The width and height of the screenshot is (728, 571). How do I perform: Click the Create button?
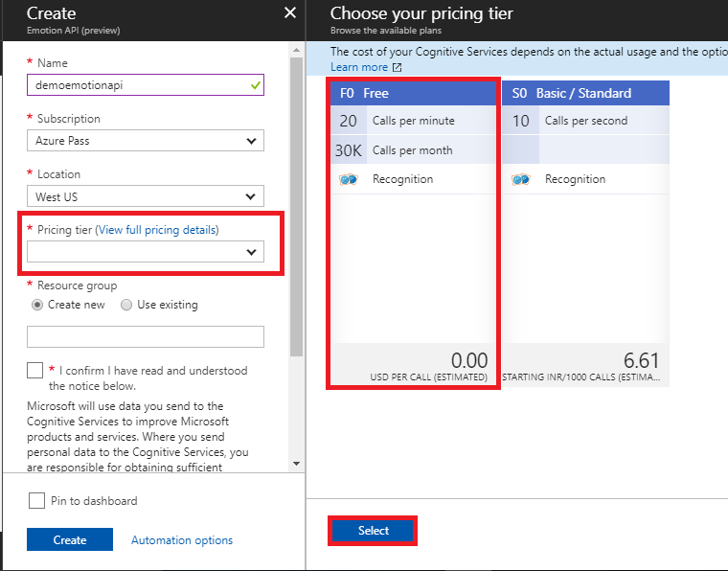click(69, 539)
